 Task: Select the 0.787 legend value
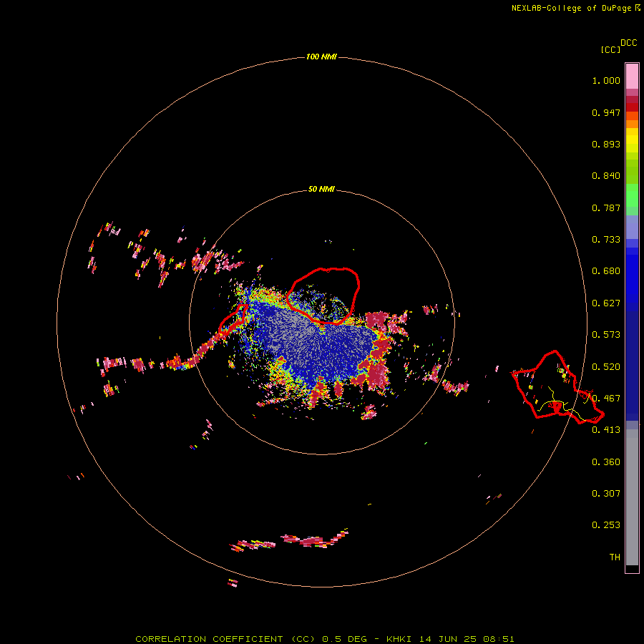pos(606,208)
